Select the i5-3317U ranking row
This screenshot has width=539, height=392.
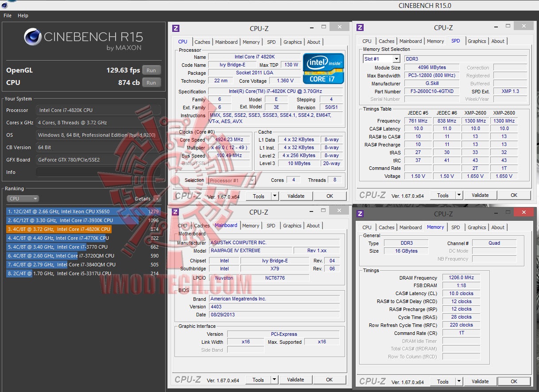(x=83, y=273)
